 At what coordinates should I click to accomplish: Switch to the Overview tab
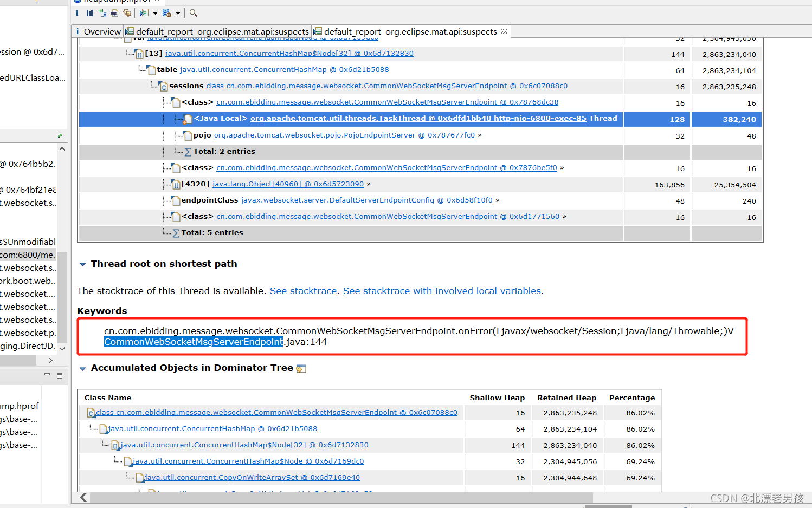click(x=98, y=31)
